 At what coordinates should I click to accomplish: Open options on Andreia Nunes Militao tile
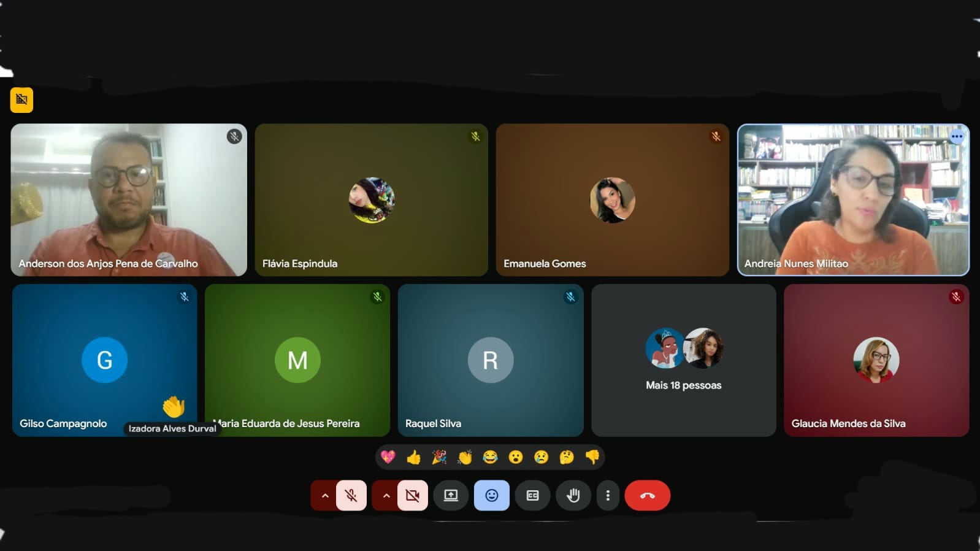[x=957, y=137]
